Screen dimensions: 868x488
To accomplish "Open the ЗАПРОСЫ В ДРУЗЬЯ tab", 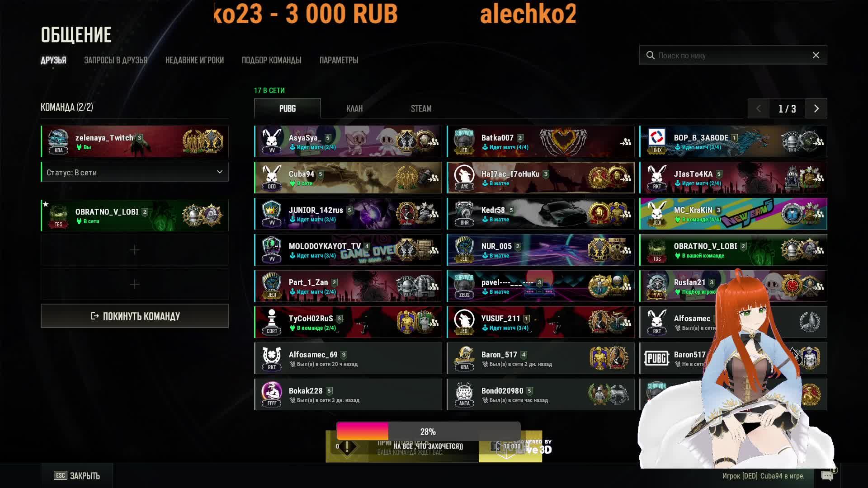I will click(116, 60).
